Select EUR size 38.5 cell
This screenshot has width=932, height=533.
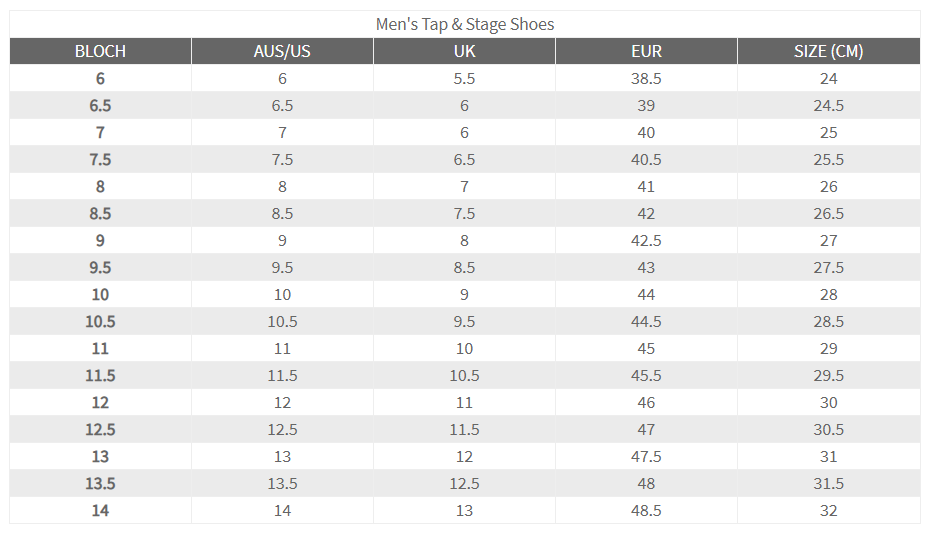646,78
